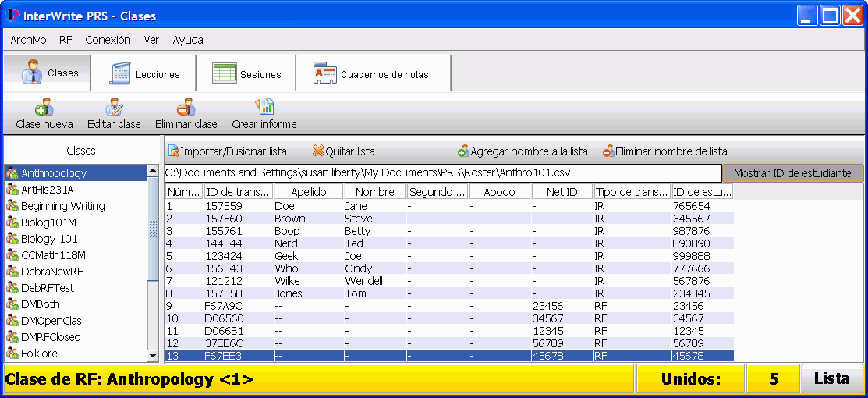Click the class icon beside DMRFClosed

12,336
